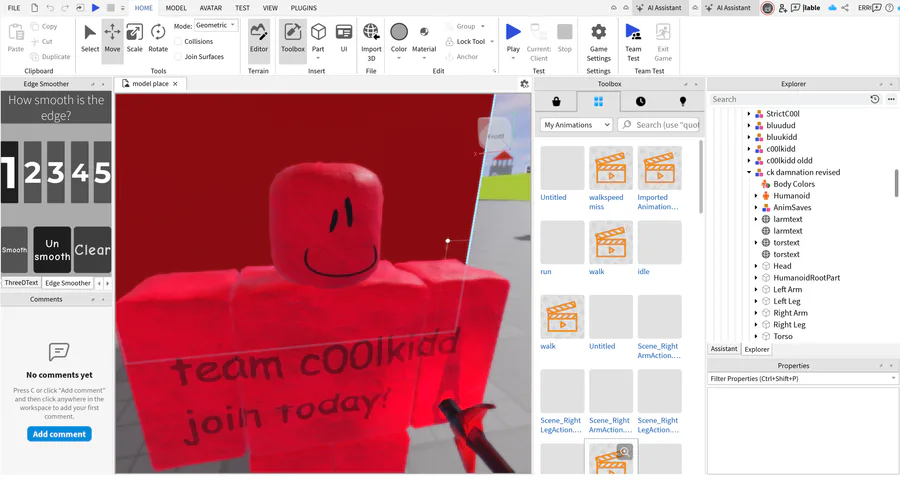Select smoothness level 2
The image size is (900, 493).
point(33,172)
